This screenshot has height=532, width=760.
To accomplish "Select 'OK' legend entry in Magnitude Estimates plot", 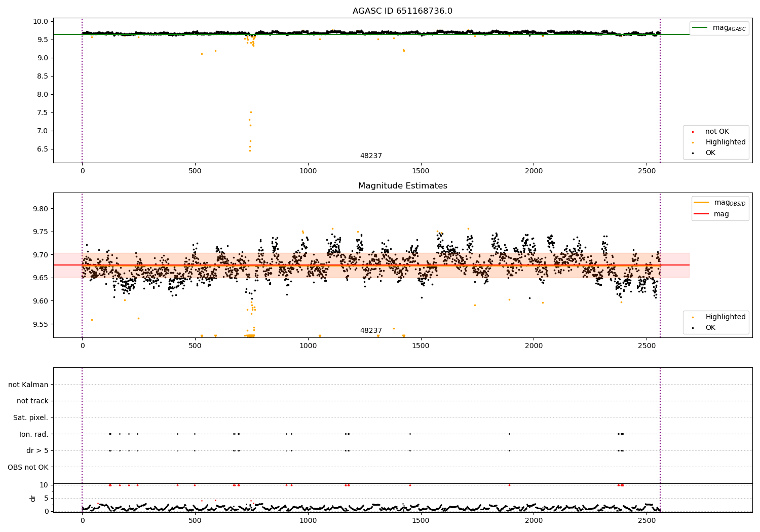I will coord(710,327).
